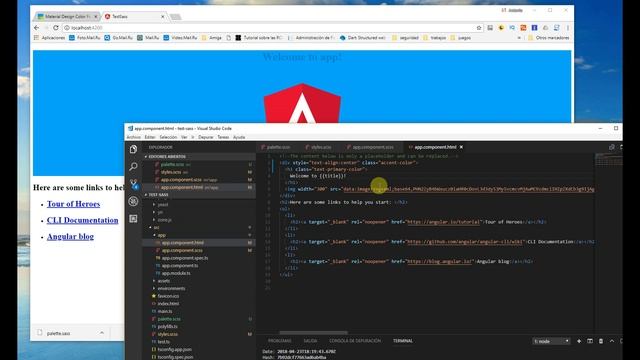The height and width of the screenshot is (360, 640).
Task: Switch to the SALIDA panel tab
Action: [x=310, y=341]
